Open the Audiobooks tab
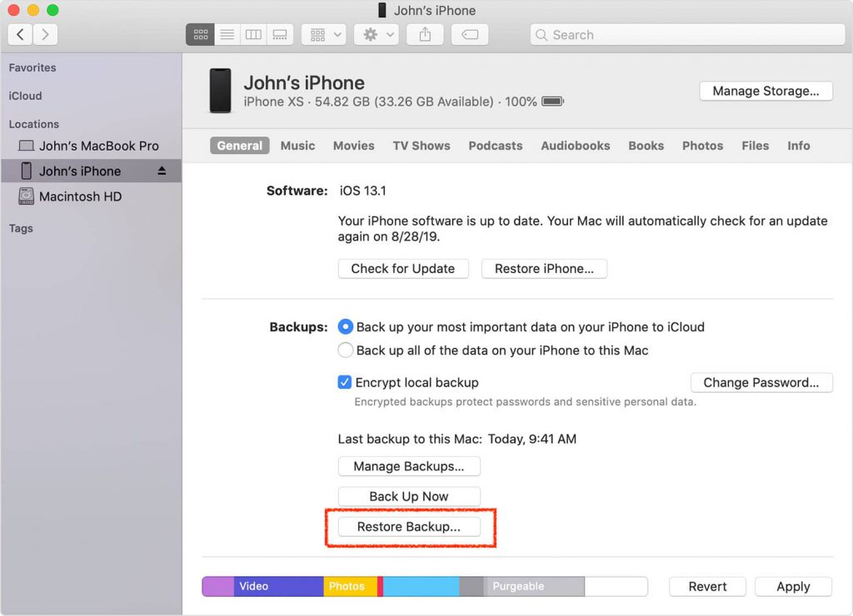Image resolution: width=853 pixels, height=616 pixels. point(576,146)
